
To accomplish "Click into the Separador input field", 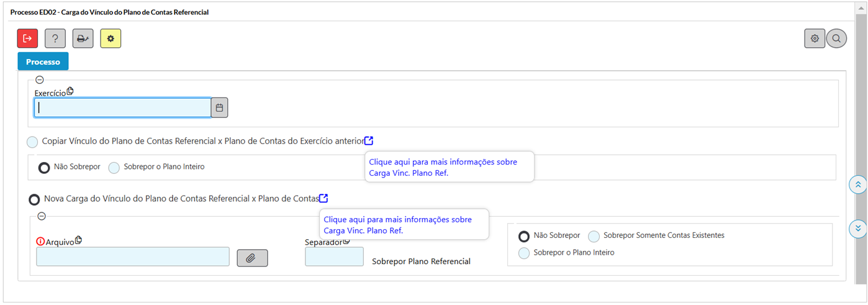I will pos(334,257).
